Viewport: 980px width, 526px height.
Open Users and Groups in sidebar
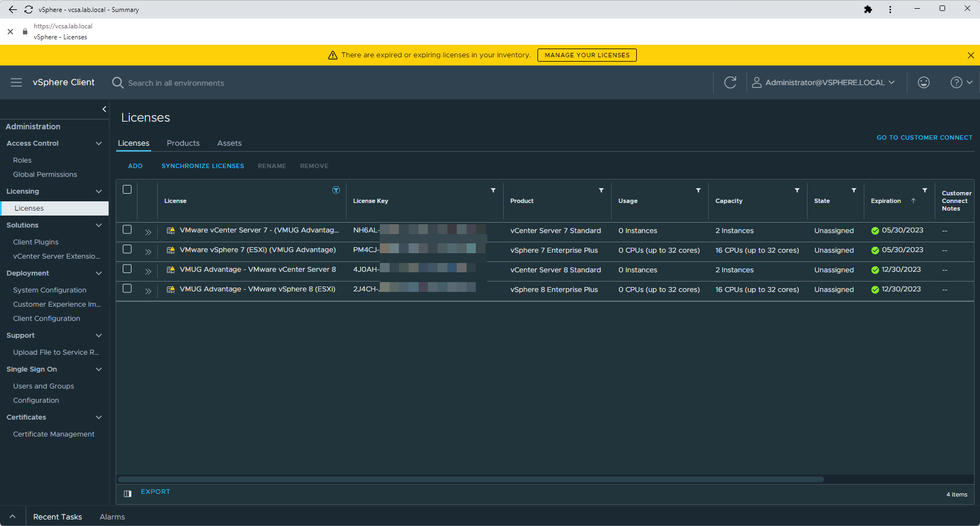point(44,386)
